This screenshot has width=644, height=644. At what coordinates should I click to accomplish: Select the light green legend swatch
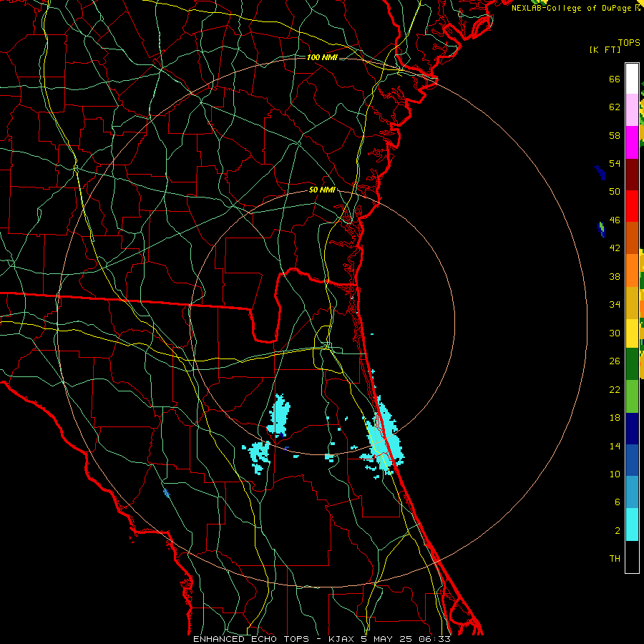click(x=632, y=396)
